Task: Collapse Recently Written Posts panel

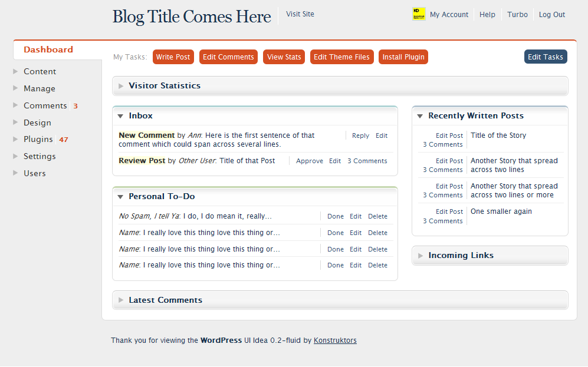Action: click(x=420, y=116)
